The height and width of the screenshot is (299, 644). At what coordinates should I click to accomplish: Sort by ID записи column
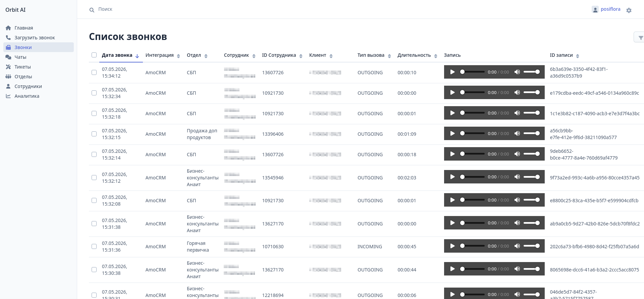click(x=565, y=55)
